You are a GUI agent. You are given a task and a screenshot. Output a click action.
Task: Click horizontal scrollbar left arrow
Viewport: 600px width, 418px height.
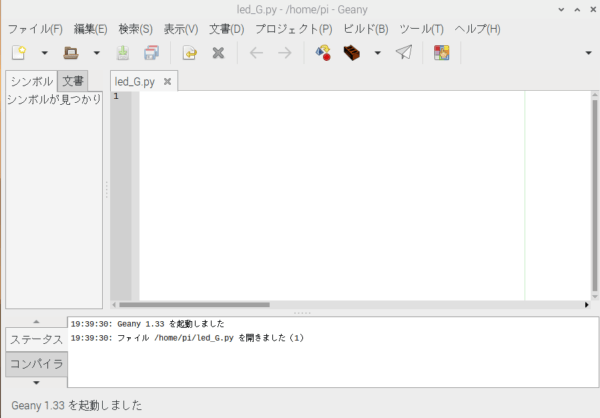pyautogui.click(x=114, y=305)
